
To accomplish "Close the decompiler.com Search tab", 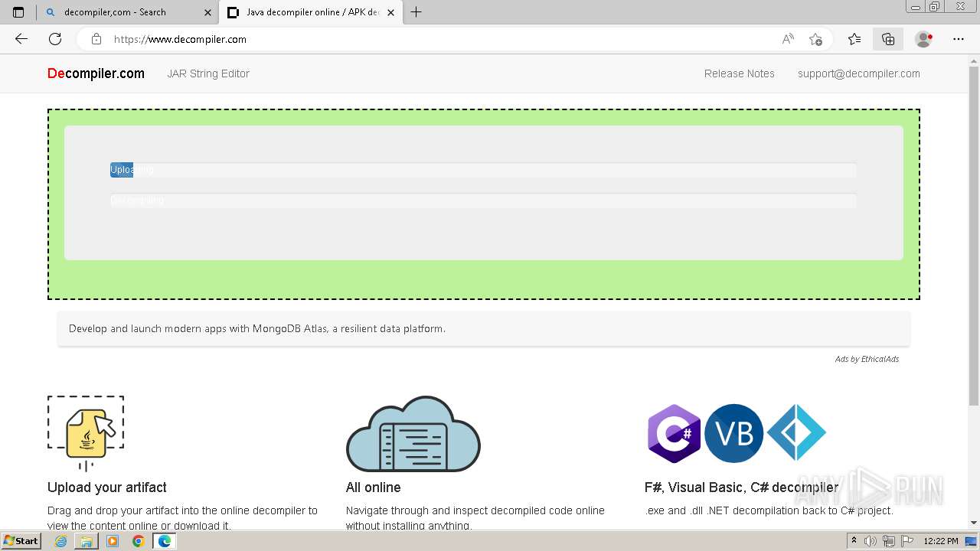I will click(207, 12).
